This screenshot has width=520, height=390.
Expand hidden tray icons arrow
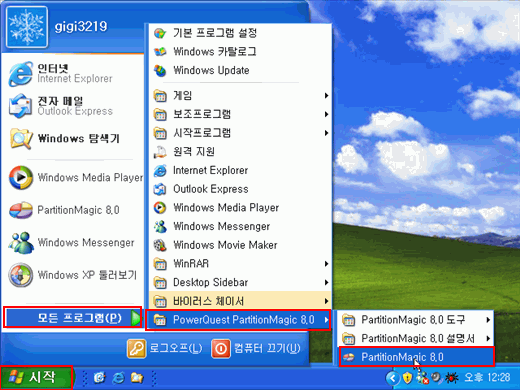pos(393,378)
